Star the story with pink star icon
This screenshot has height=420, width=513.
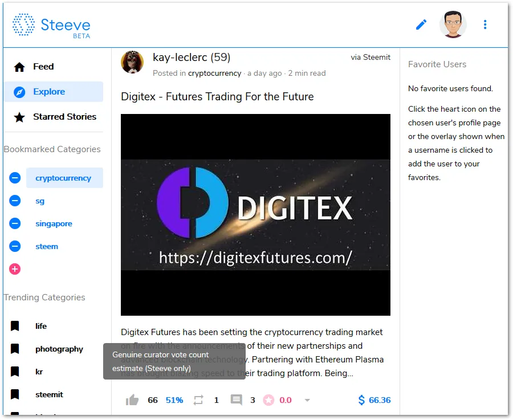(268, 401)
